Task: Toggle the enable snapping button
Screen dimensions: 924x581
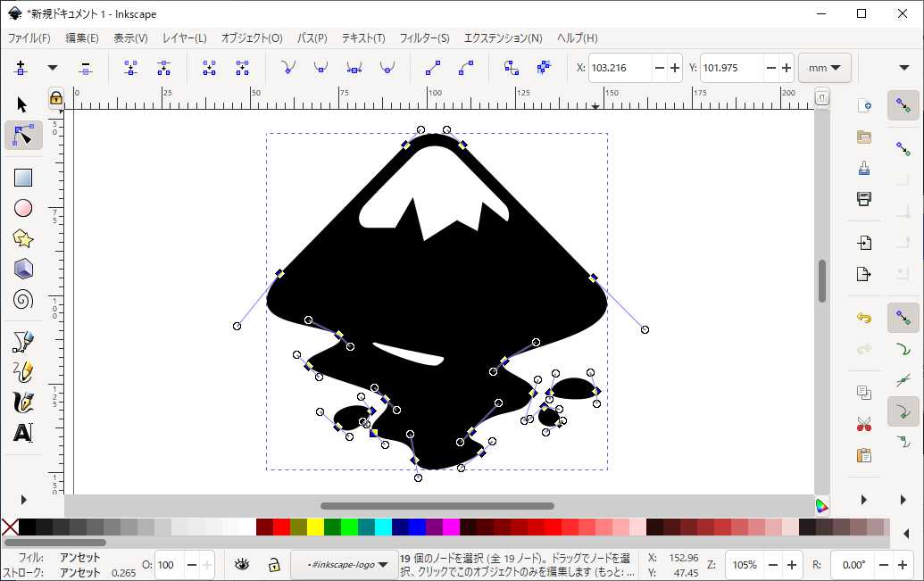Action: 903,105
